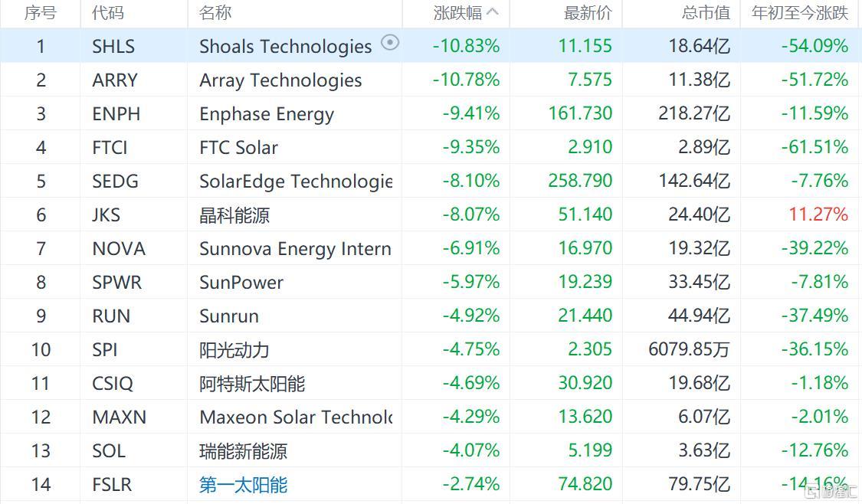Open the 第一太阳能 stock link

[x=243, y=485]
